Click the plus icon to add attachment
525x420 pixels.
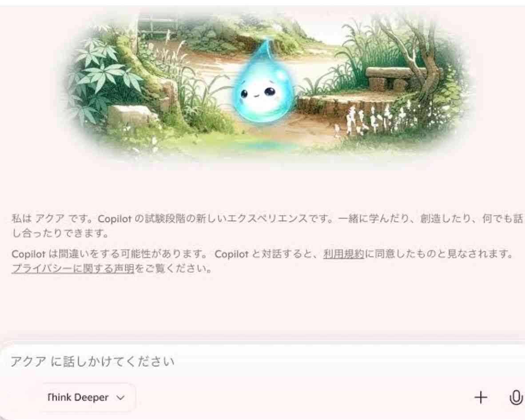pyautogui.click(x=481, y=397)
